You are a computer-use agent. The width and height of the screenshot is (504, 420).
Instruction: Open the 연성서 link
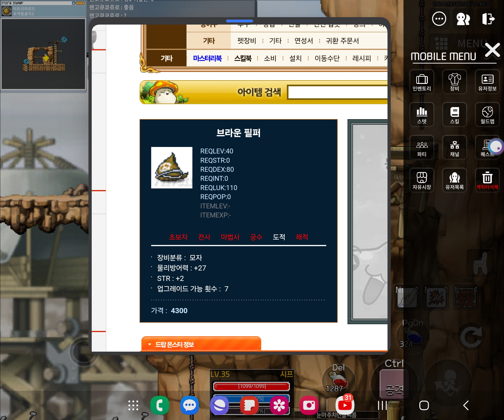[304, 41]
